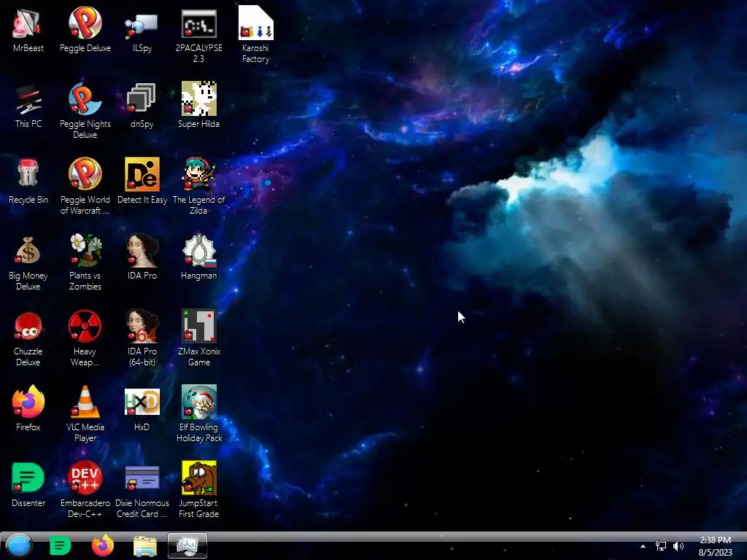Open the Start menu orb
The image size is (747, 560).
[x=18, y=545]
